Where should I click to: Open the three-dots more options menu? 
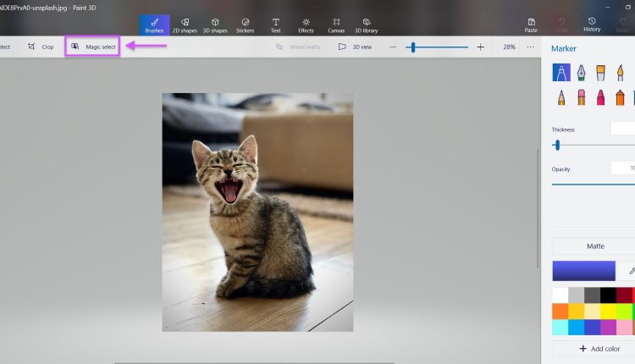(530, 47)
